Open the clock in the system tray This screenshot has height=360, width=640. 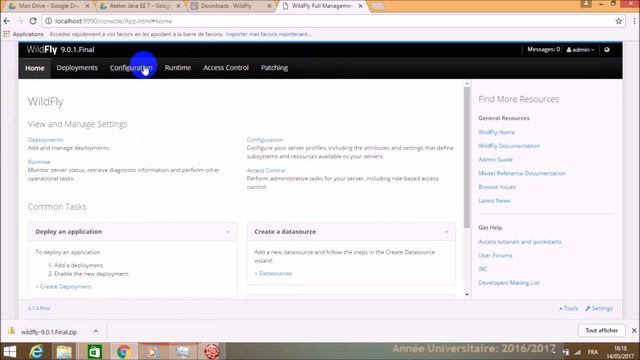tap(620, 352)
